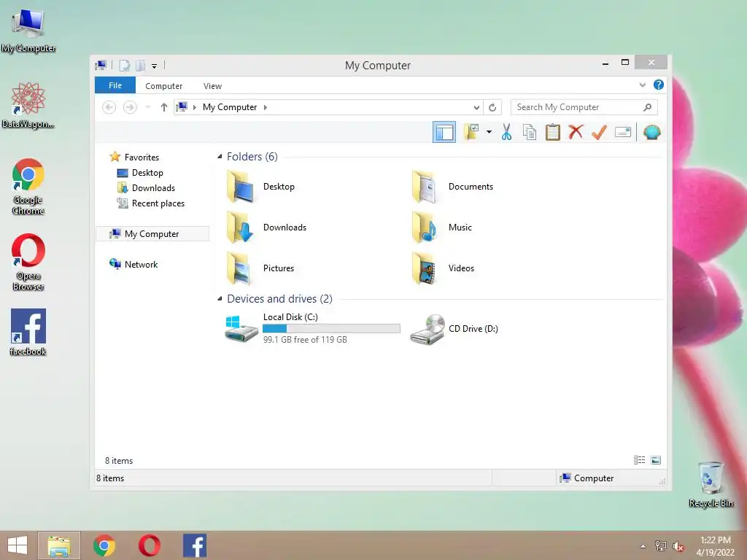Select the Recycle Bin on desktop
This screenshot has width=747, height=560.
(x=711, y=484)
